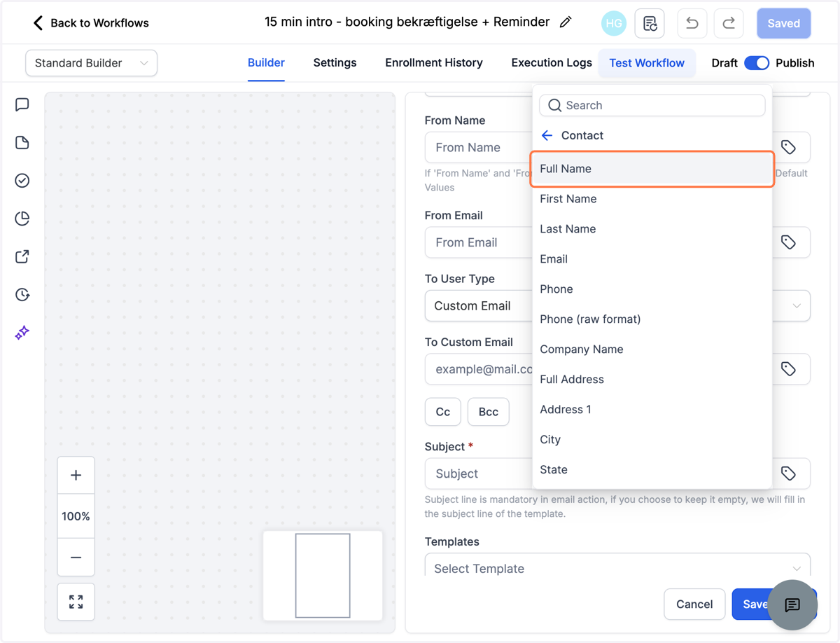
Task: Click tag icon in From Email field
Action: [x=788, y=242]
